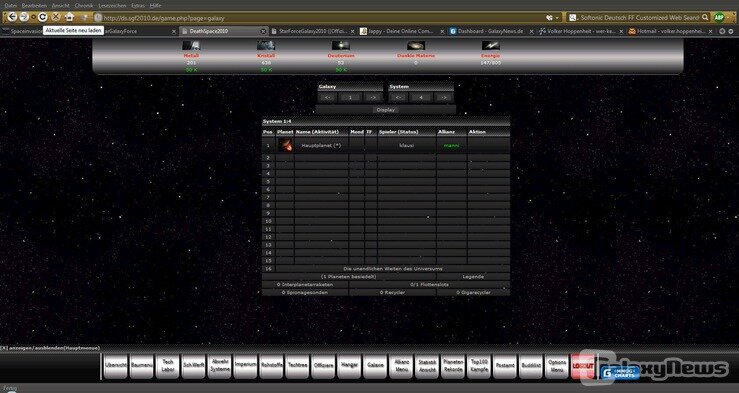
Task: Switch to the StarForceGalaxy2010 tab
Action: point(312,32)
